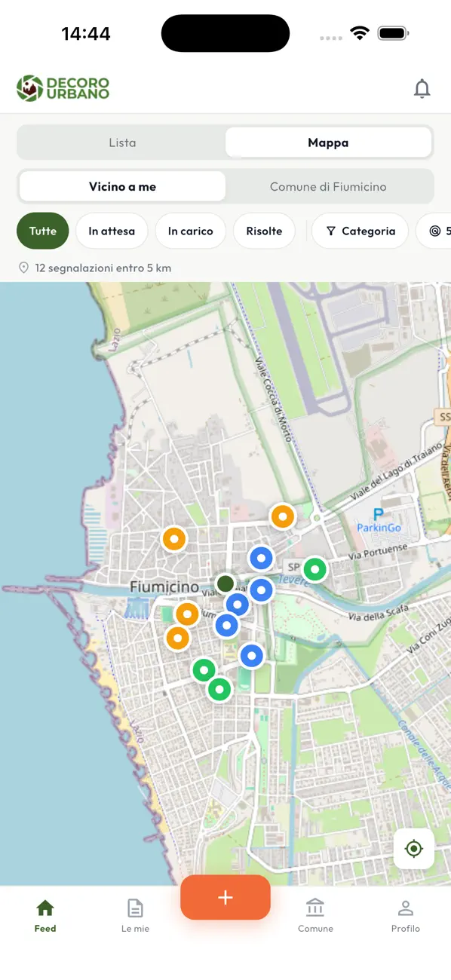Viewport: 451px width, 980px height.
Task: Tap the Via della Scafa street label
Action: [379, 613]
